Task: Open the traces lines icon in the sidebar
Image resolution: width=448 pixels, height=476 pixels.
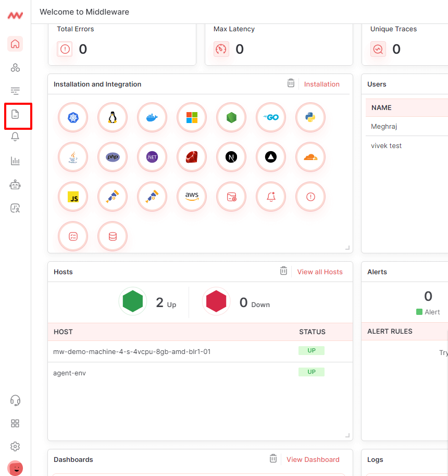Action: point(15,91)
